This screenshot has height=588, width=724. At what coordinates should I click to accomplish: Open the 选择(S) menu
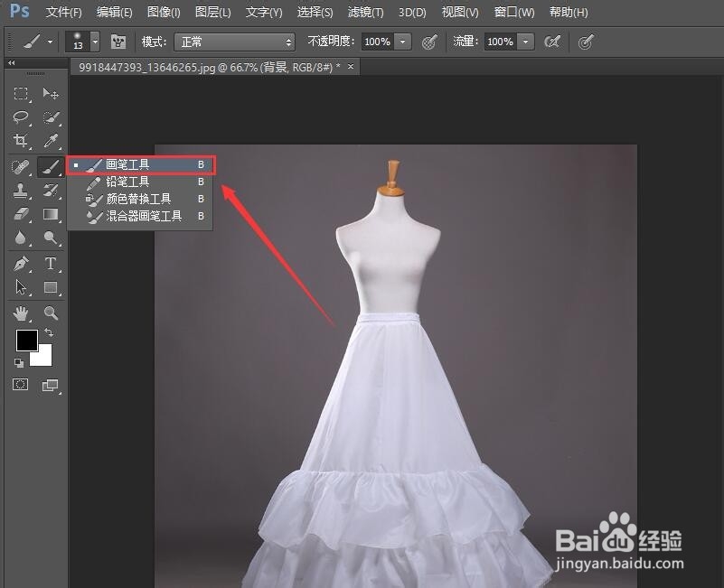tap(315, 12)
